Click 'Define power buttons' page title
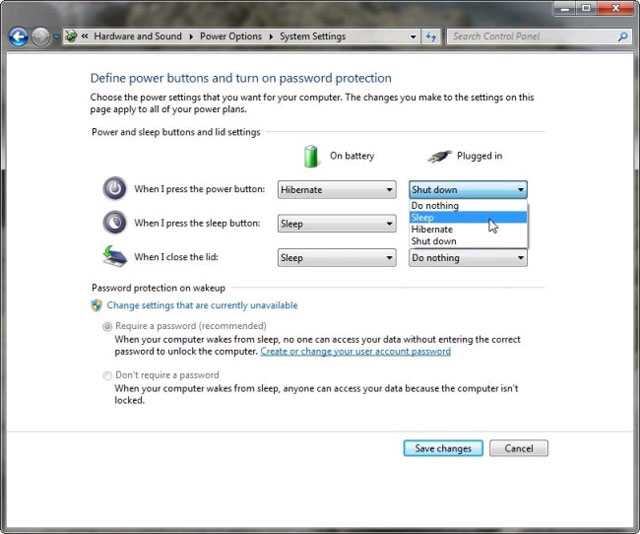 [241, 78]
